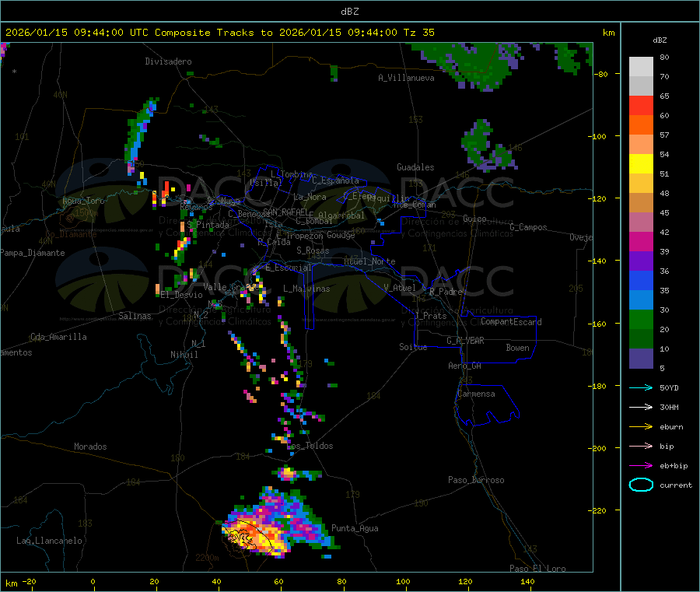Click the Punta_Agua place label
This screenshot has height=592, width=700.
tap(355, 528)
